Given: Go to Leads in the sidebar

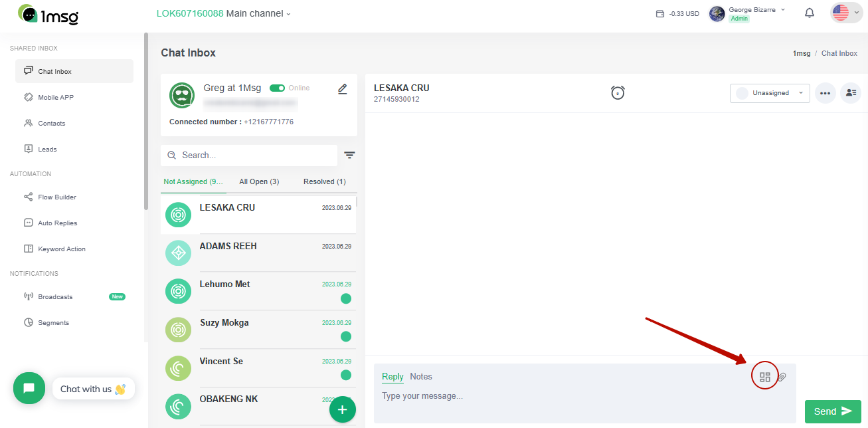Looking at the screenshot, I should [x=74, y=149].
